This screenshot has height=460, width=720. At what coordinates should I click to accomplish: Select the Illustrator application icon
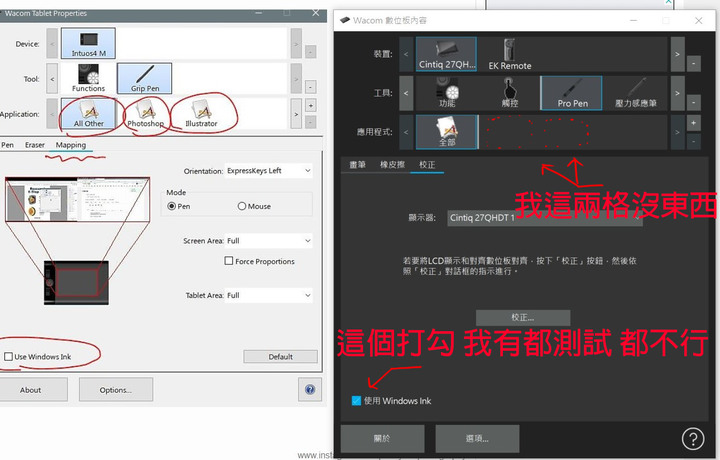(201, 113)
